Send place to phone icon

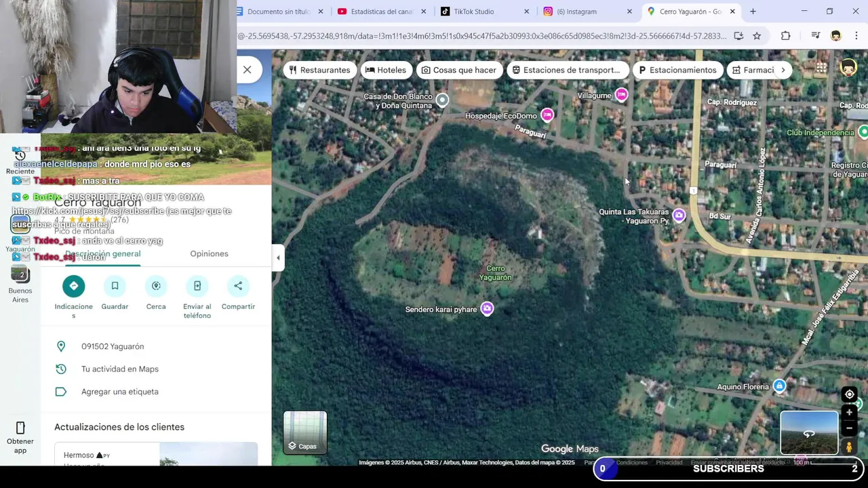[x=197, y=286]
